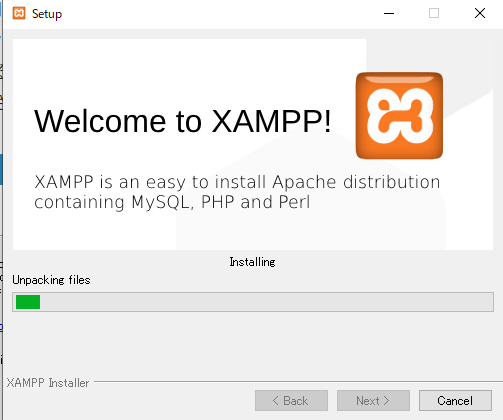Viewport: 503px width, 420px height.
Task: Close the Setup window with X
Action: click(480, 13)
